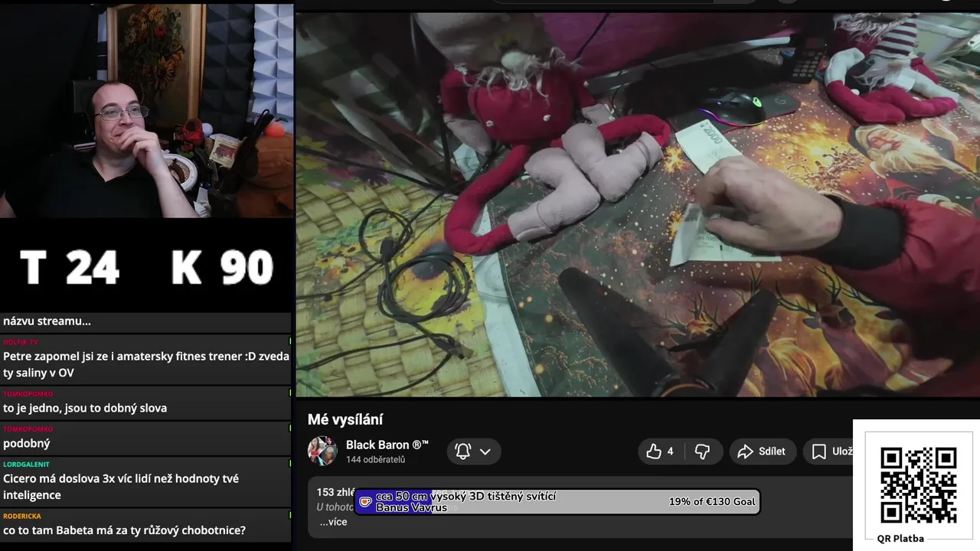Click the QR Platba code
This screenshot has height=551, width=980.
[x=918, y=485]
